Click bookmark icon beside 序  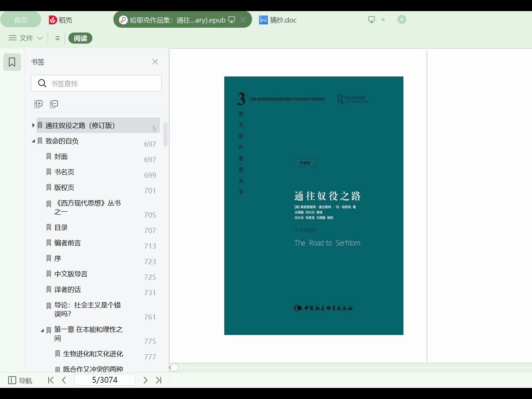[x=49, y=259]
